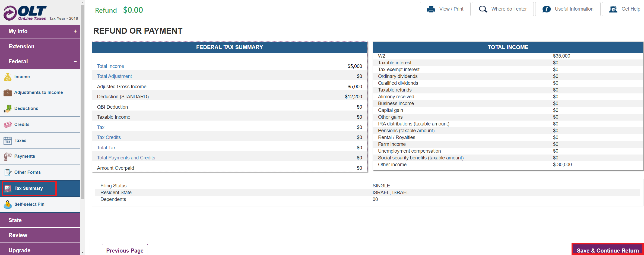Click the Total Adjustment link
Viewport: 644px width, 255px height.
(114, 76)
